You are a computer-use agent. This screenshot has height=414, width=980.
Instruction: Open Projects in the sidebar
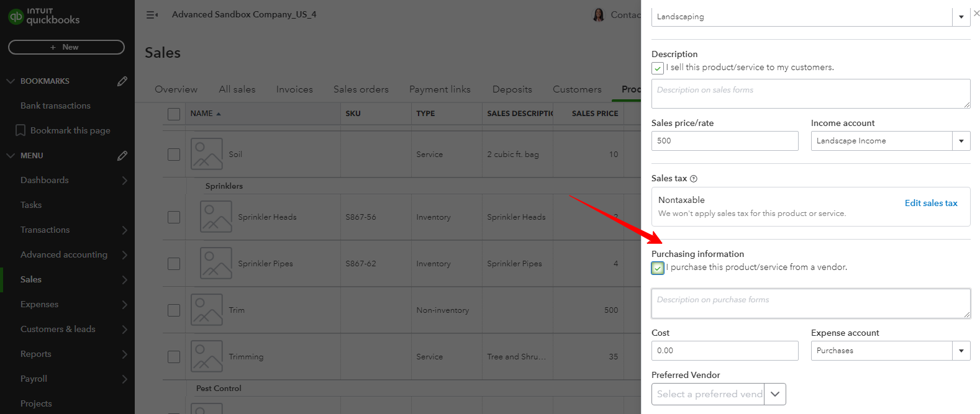tap(36, 403)
